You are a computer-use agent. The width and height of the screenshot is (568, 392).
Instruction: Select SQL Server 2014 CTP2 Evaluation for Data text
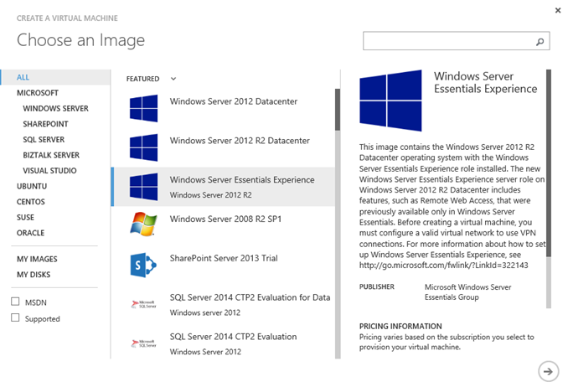coord(250,297)
